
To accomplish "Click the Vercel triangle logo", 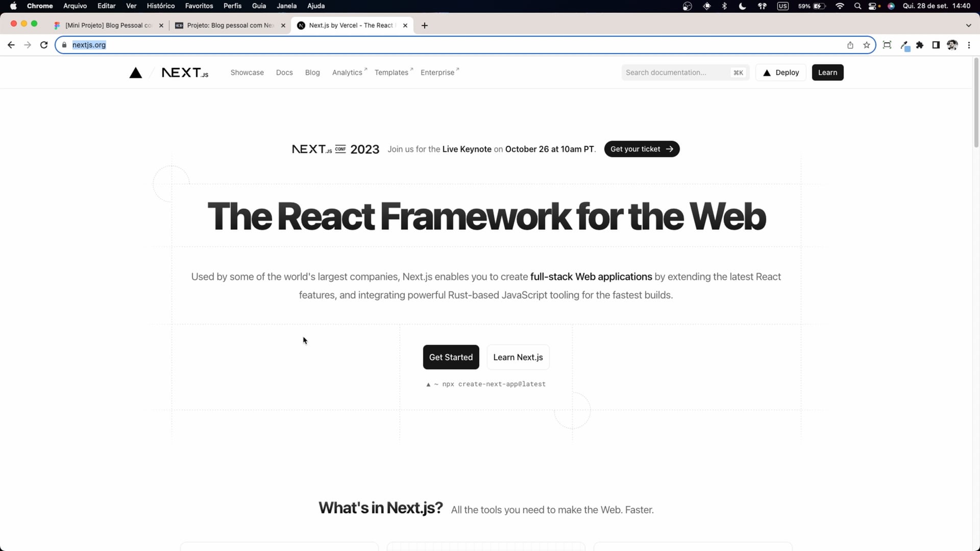I will tap(135, 72).
